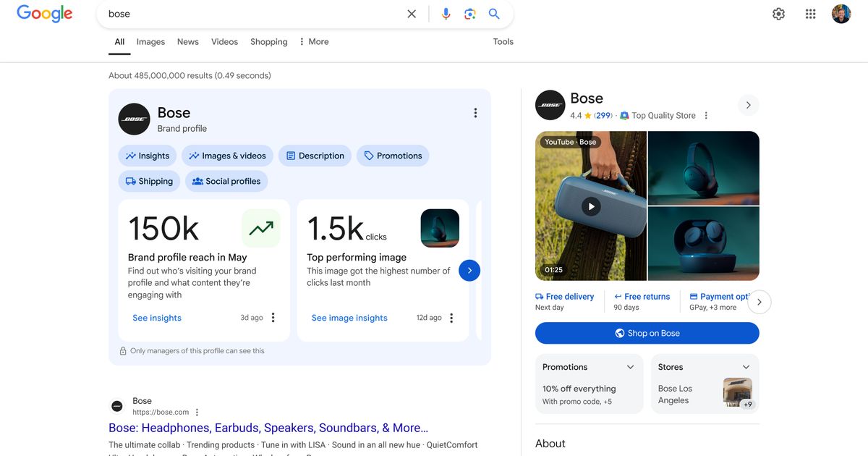This screenshot has width=868, height=456.
Task: Open the Bose brand profile options menu
Action: tap(475, 113)
